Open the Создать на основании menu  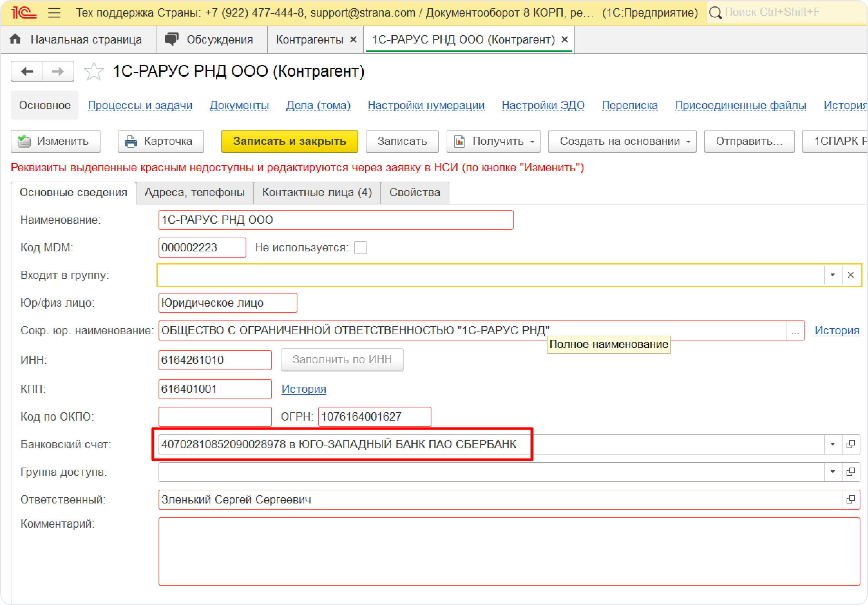pos(622,141)
